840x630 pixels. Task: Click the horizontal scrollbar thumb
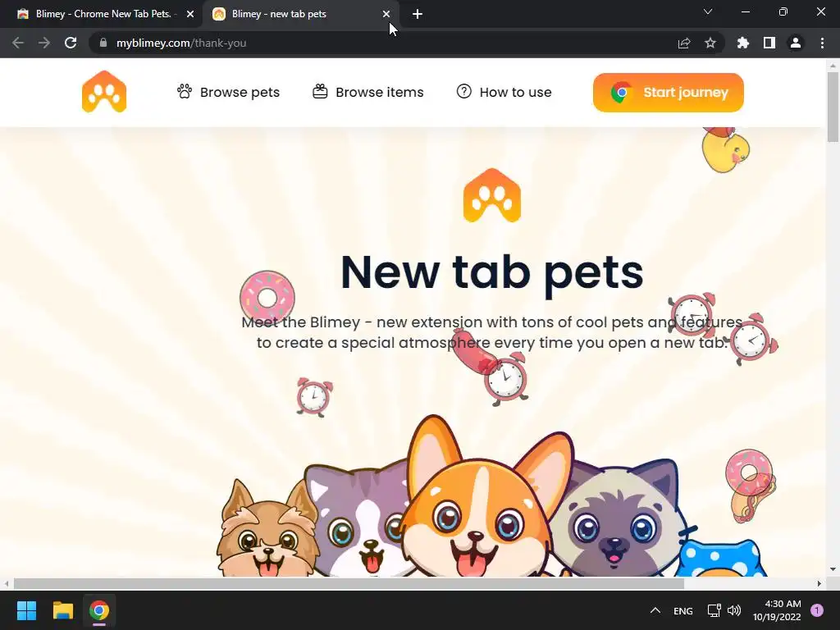point(349,583)
